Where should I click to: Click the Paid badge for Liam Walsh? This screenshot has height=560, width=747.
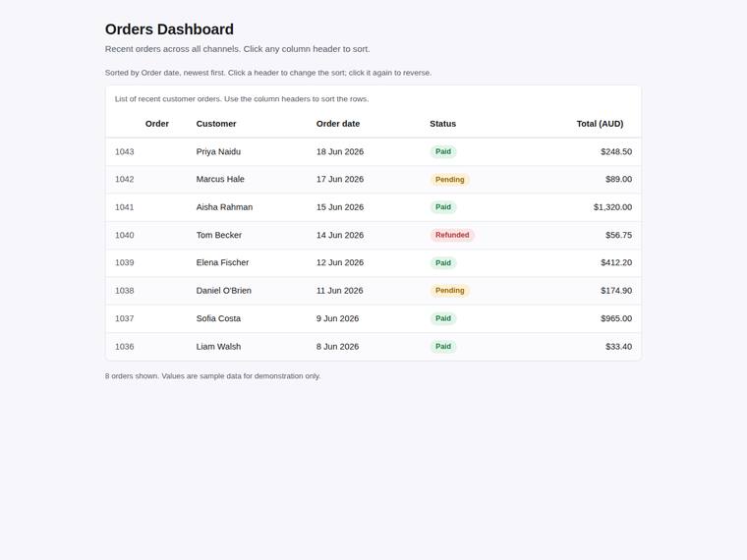click(443, 347)
